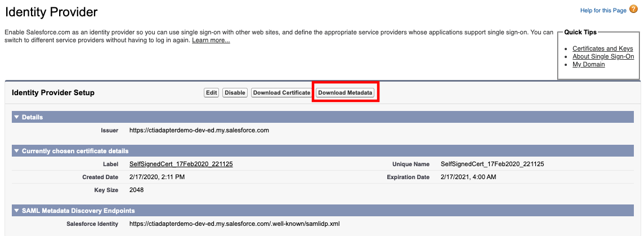644x236 pixels.
Task: Click the Disable identity provider button
Action: pyautogui.click(x=235, y=92)
